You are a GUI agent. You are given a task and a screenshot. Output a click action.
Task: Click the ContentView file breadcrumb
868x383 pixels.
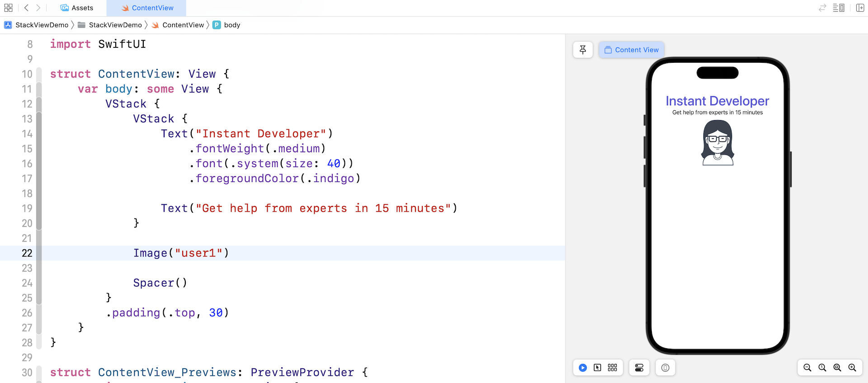(178, 25)
